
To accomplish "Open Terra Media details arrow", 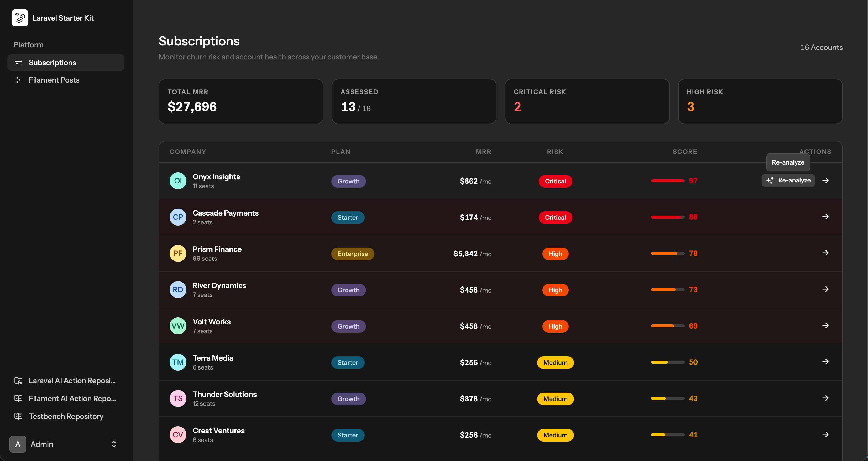I will pos(825,361).
